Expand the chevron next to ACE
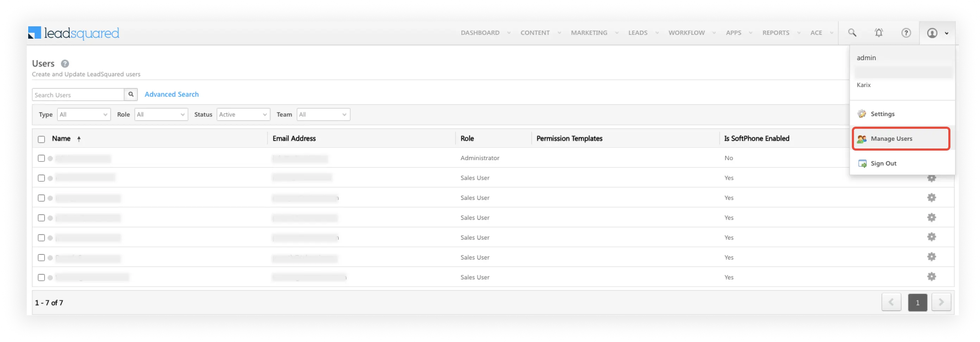 point(832,33)
